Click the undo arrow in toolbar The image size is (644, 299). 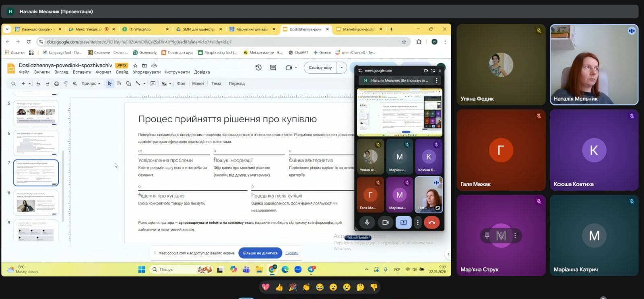point(38,84)
